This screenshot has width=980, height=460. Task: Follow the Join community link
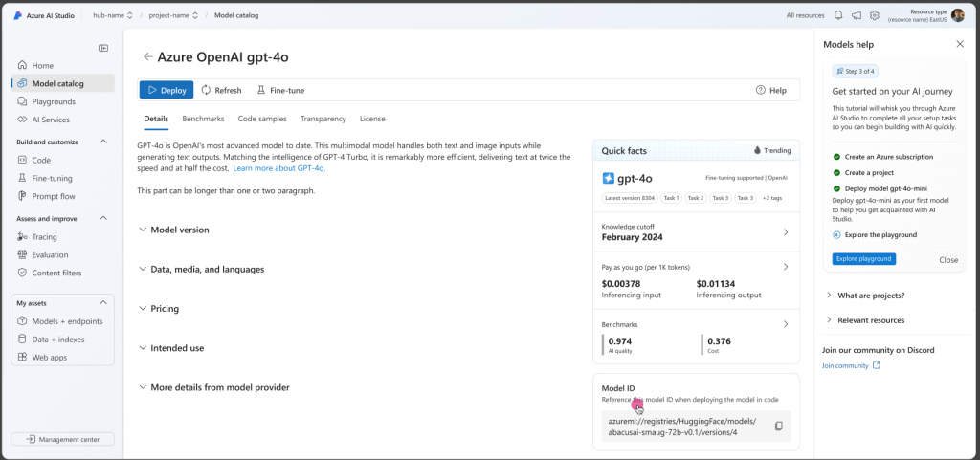(x=851, y=365)
